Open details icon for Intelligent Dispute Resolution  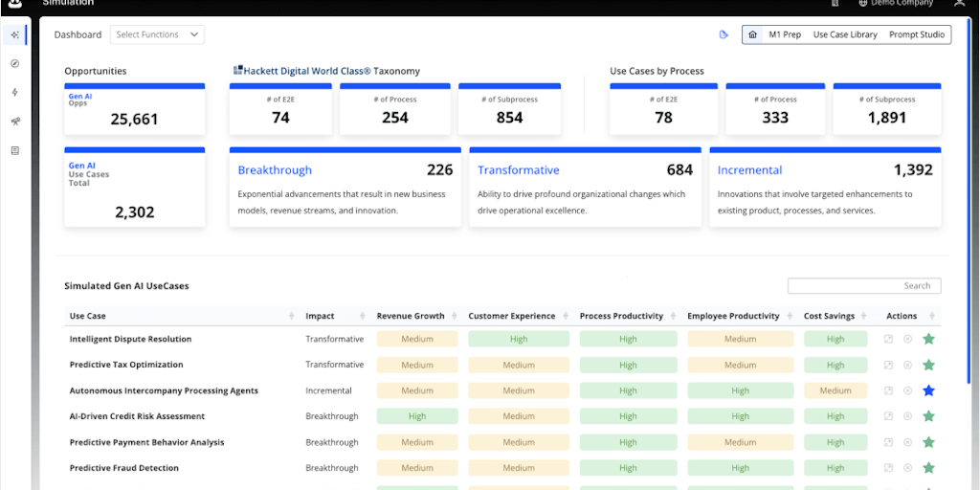[x=888, y=339]
